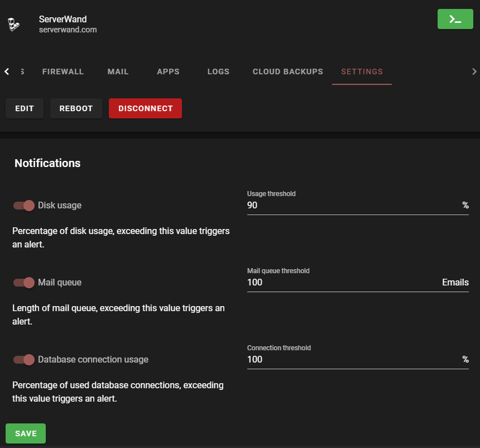Screen dimensions: 480x448
Task: Switch to the Firewall tab
Action: [x=63, y=72]
